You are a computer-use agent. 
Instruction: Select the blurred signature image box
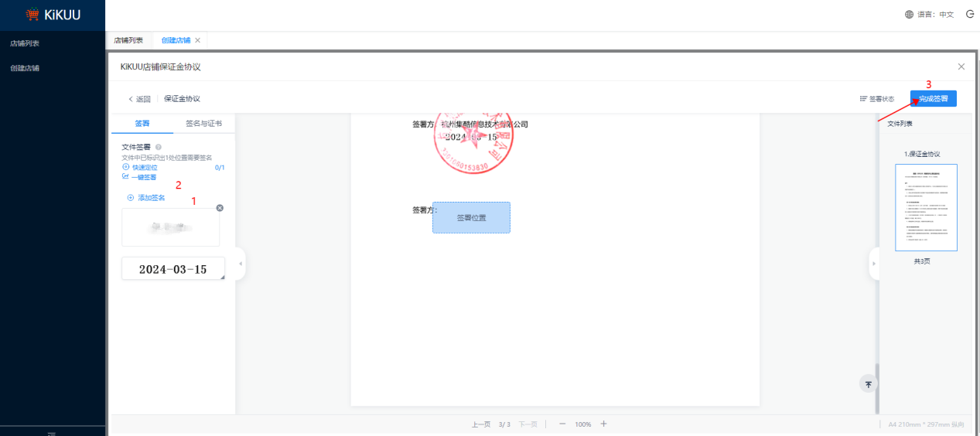[171, 227]
